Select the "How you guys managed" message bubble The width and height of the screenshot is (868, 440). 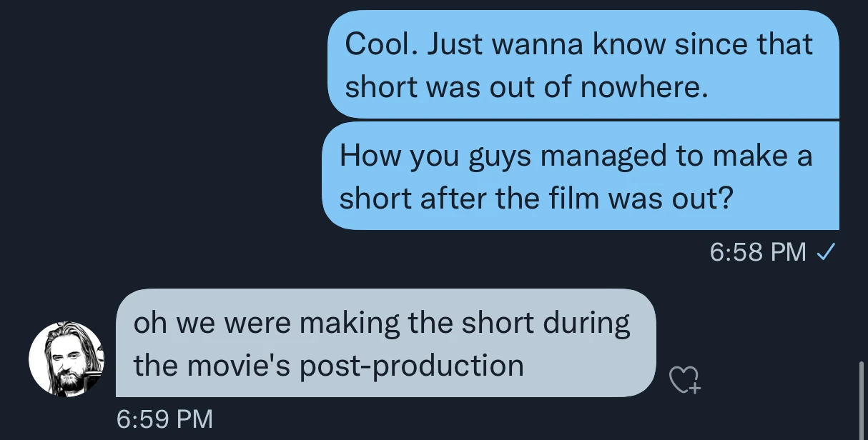[580, 176]
